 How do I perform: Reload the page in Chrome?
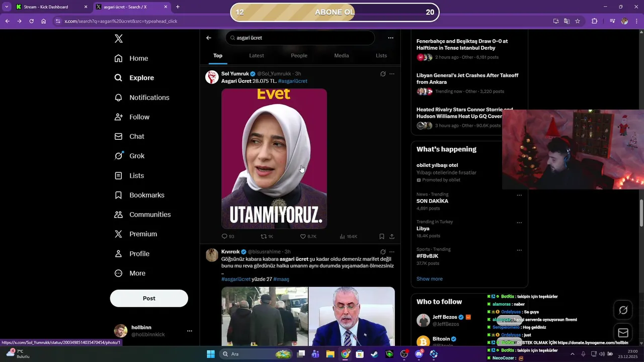coord(31,21)
